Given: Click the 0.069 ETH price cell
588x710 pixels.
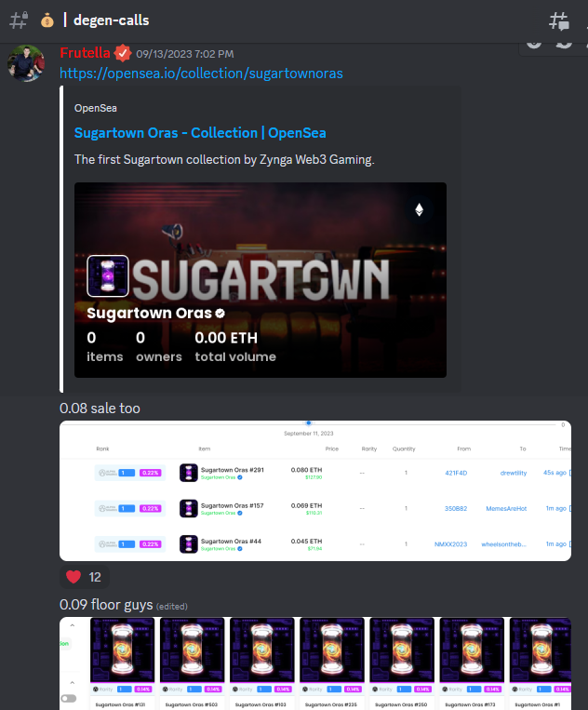Looking at the screenshot, I should tap(306, 509).
